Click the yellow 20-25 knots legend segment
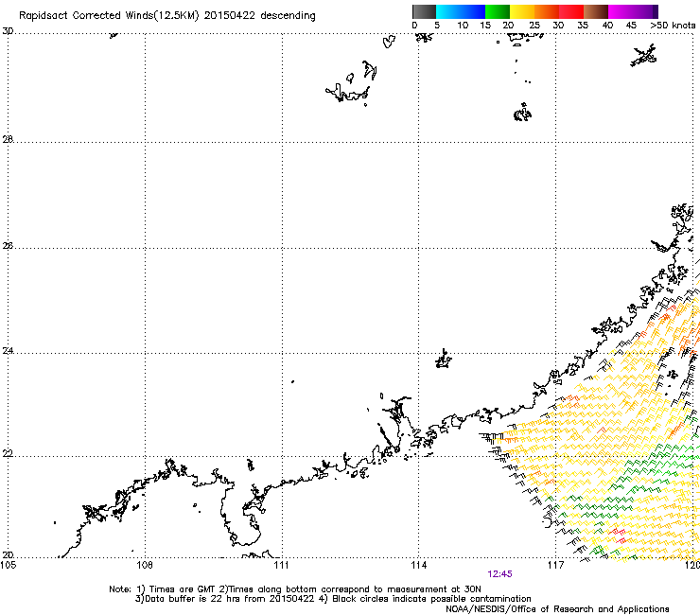The width and height of the screenshot is (700, 615). pos(522,11)
